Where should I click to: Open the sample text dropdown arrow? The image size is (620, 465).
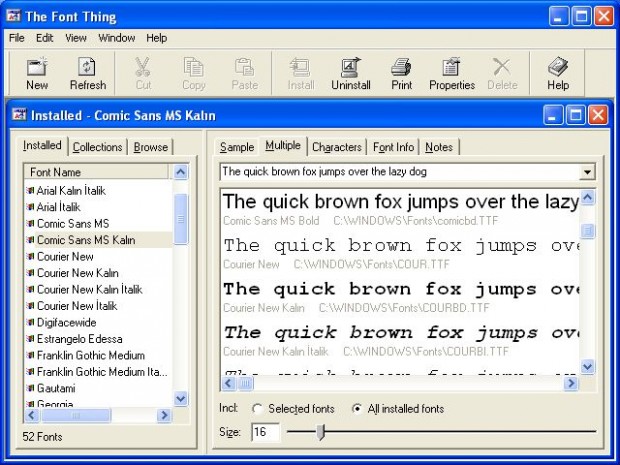coord(587,172)
